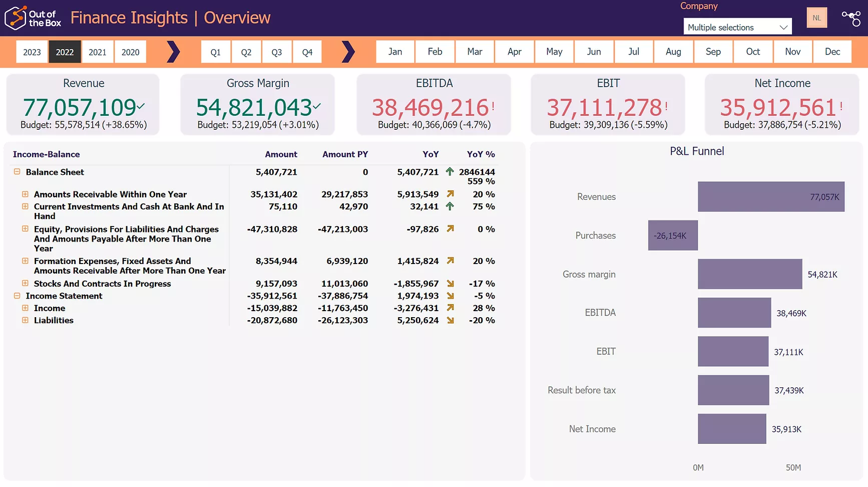This screenshot has height=487, width=868.
Task: Click the share network icon in header
Action: 851,18
